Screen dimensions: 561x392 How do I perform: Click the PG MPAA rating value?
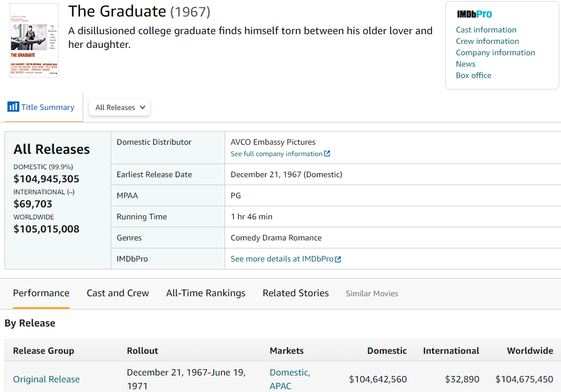coord(236,195)
